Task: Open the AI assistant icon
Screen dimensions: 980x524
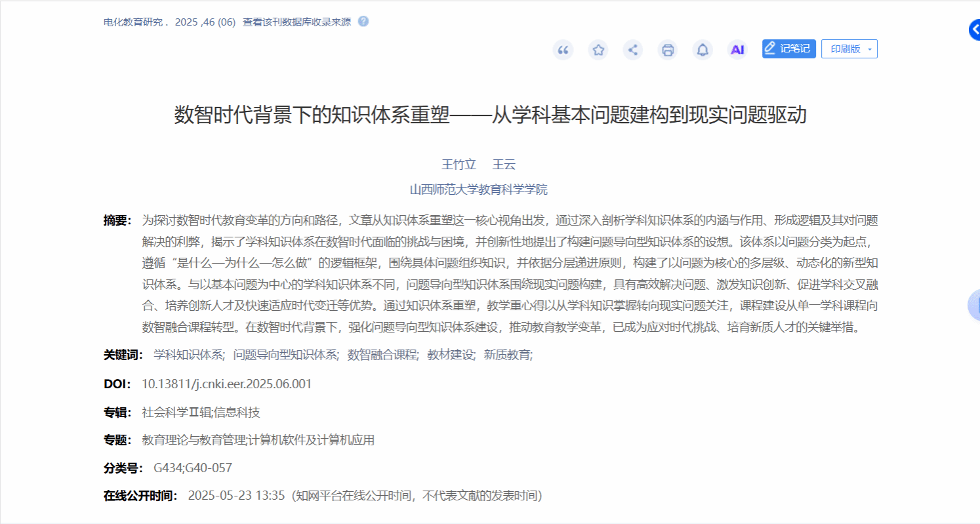Action: click(738, 50)
